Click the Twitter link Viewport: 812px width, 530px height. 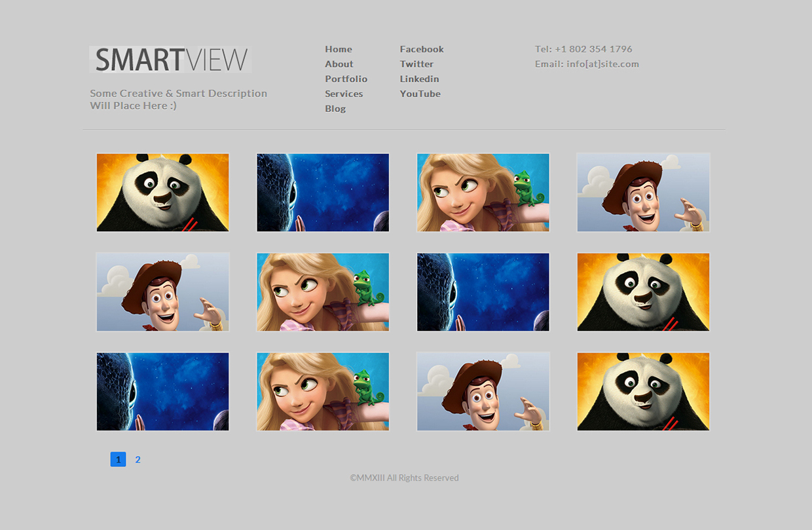(x=416, y=64)
